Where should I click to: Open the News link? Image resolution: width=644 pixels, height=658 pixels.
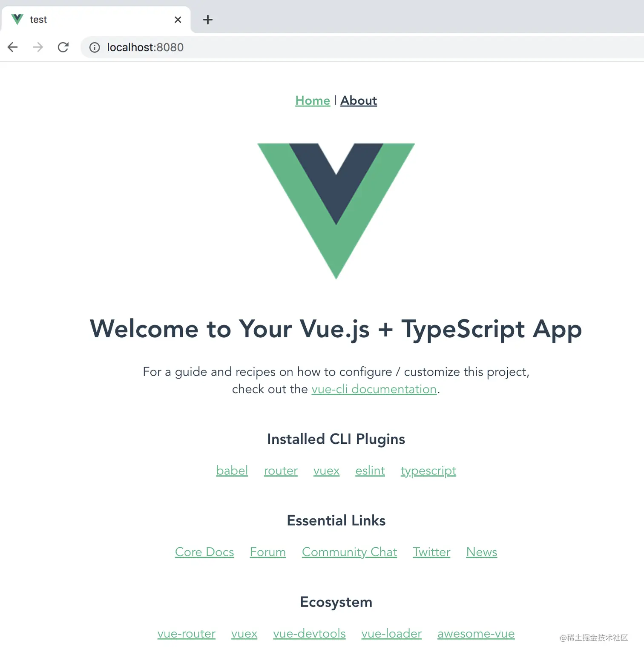coord(482,552)
